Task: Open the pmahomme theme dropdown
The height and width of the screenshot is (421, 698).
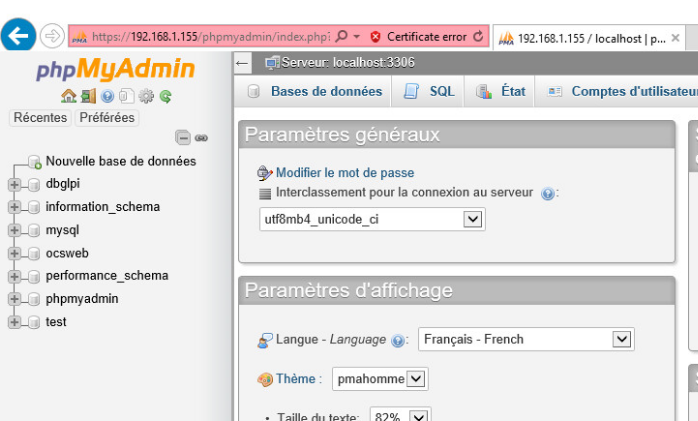Action: 380,379
